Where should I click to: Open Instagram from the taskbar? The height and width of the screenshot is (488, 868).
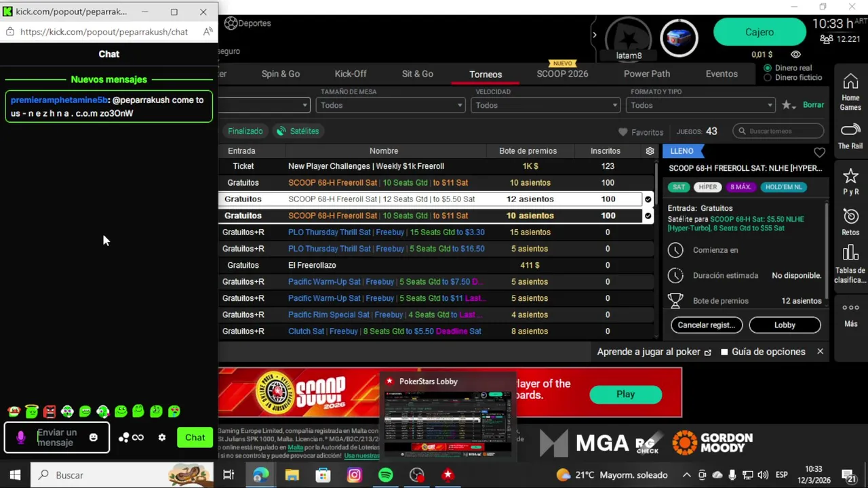(x=354, y=475)
